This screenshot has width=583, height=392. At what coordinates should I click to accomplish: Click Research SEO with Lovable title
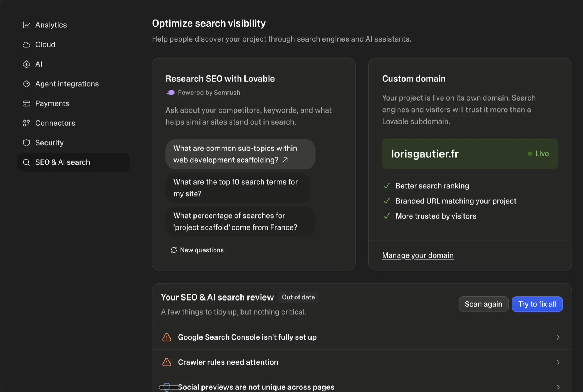[x=220, y=79]
